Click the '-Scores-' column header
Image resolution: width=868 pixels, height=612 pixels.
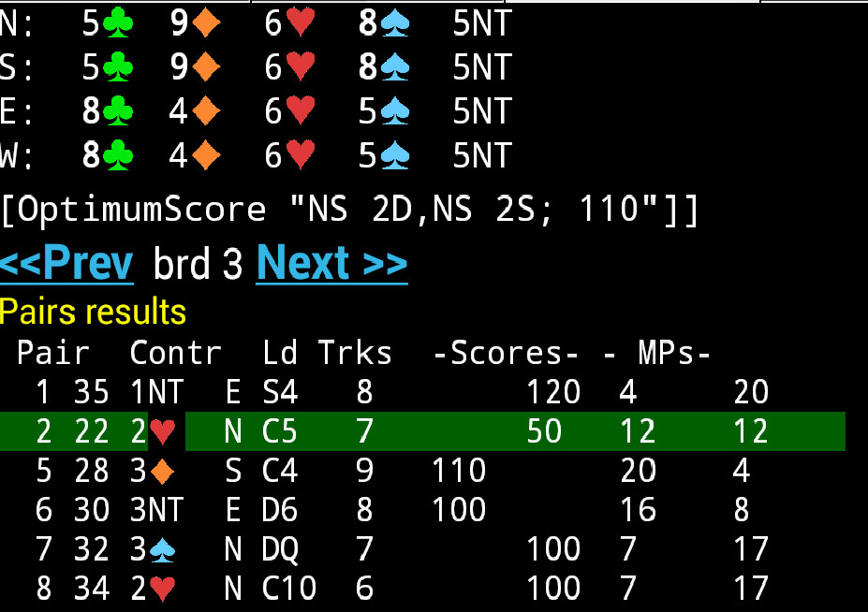(506, 353)
